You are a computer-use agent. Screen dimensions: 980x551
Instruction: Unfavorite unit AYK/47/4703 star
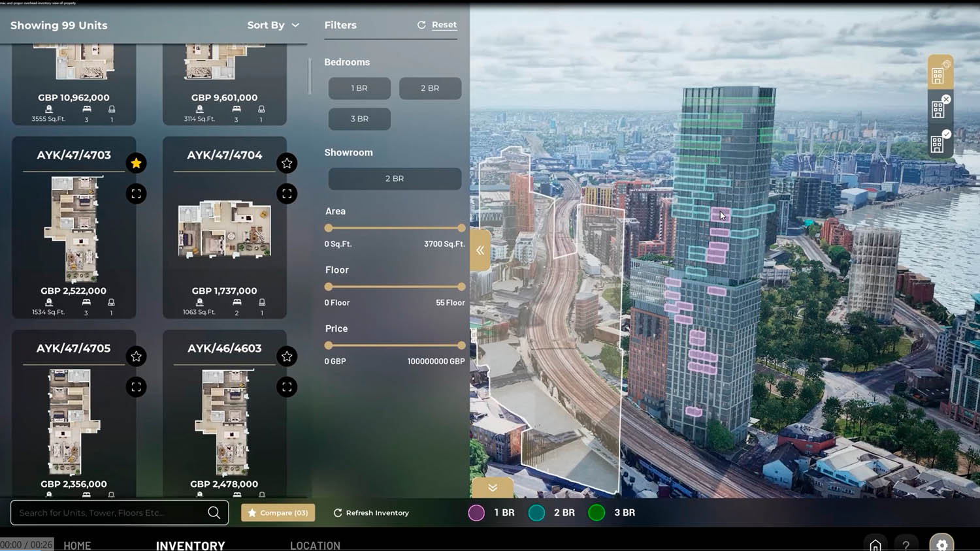coord(136,163)
